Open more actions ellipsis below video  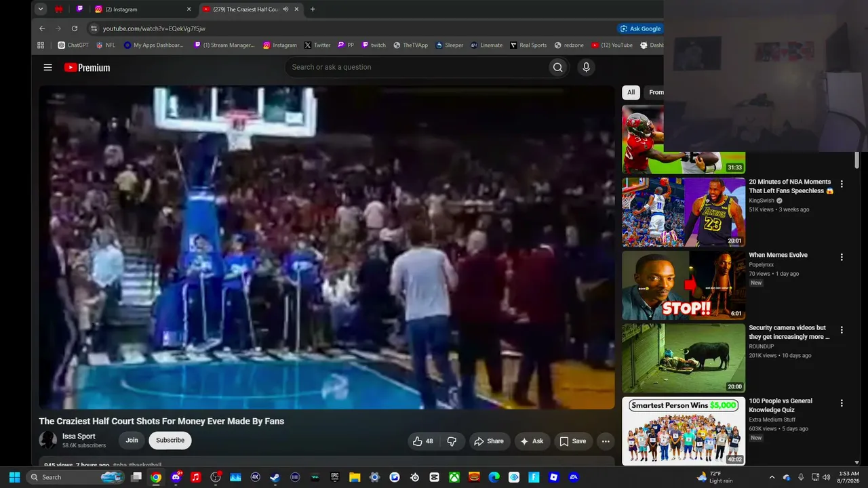[x=606, y=441]
